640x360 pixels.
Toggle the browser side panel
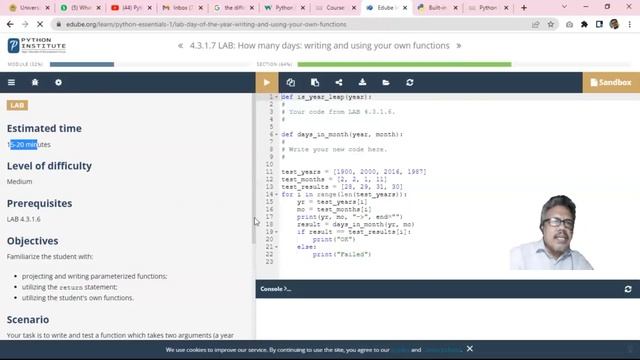[599, 24]
